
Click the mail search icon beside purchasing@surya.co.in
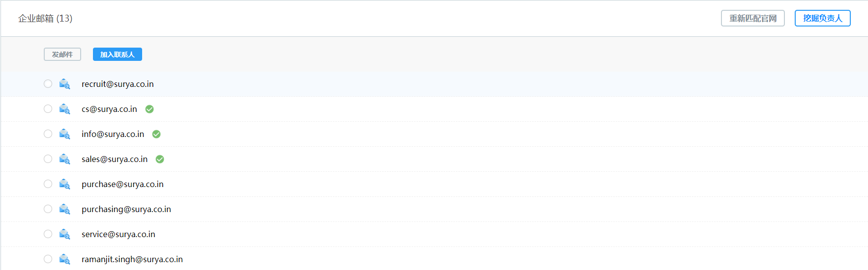coord(64,209)
